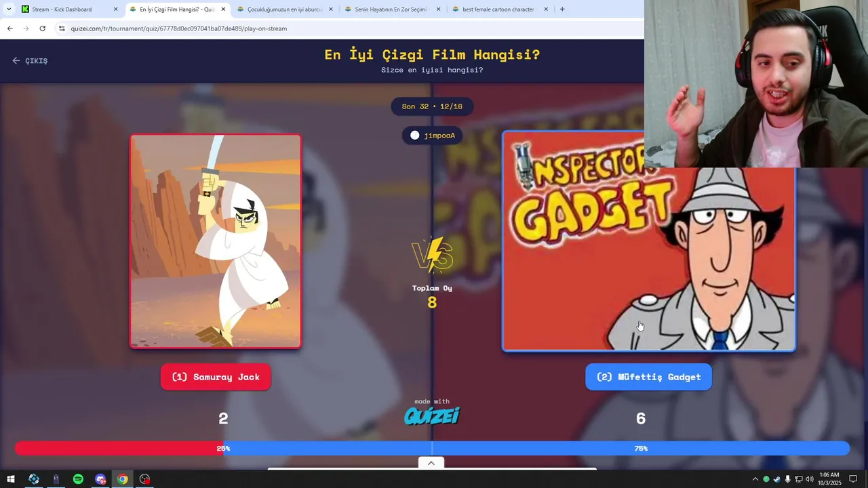
Task: Click the subtitle Sizce en iyisi hangisi?
Action: [432, 70]
